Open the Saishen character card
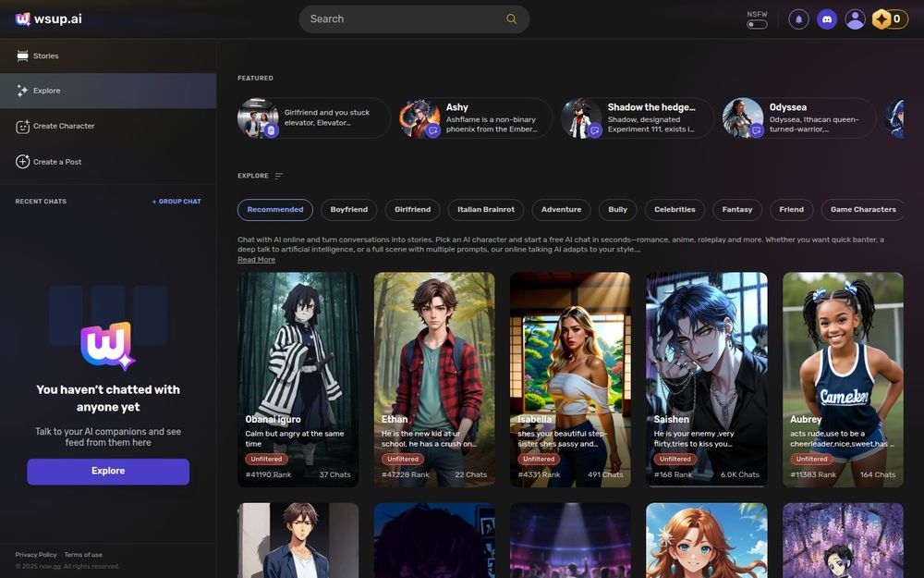The width and height of the screenshot is (924, 578). coord(707,380)
